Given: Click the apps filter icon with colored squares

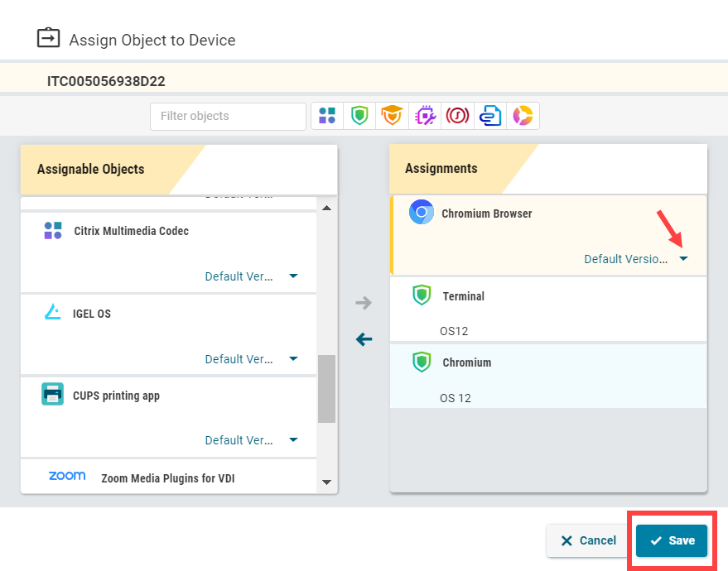Looking at the screenshot, I should (327, 116).
